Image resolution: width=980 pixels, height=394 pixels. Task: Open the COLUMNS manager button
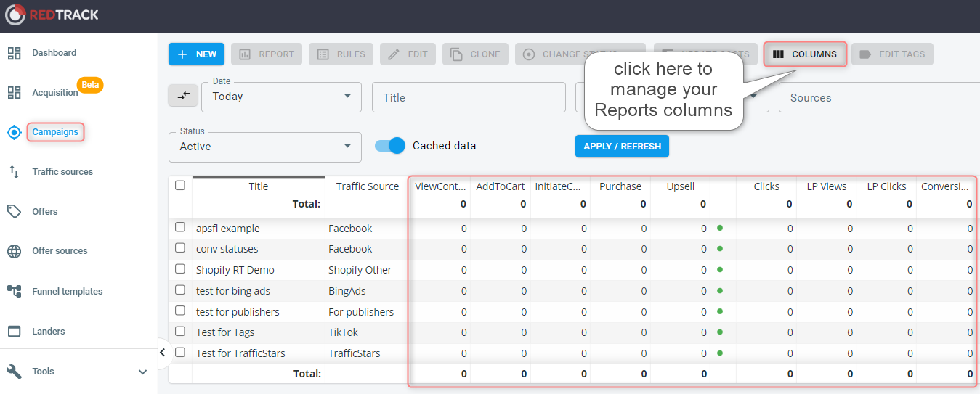805,54
